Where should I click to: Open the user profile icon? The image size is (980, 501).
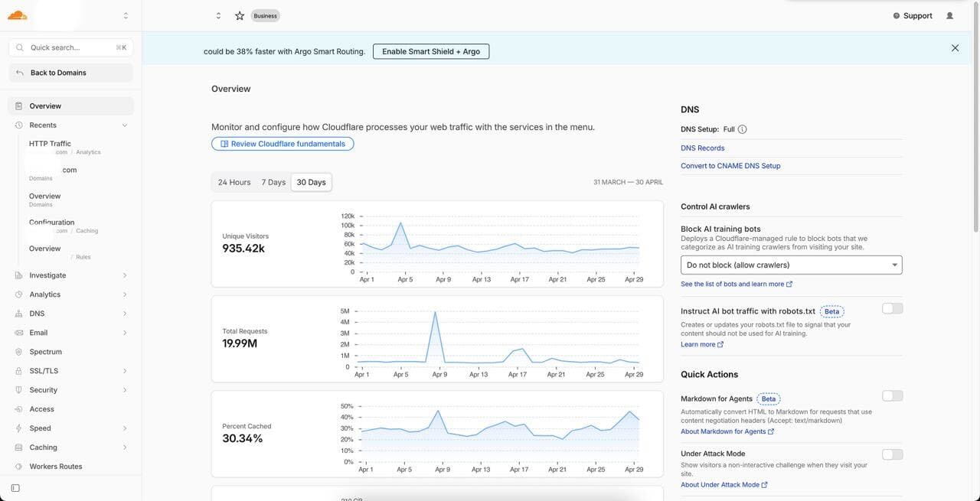[950, 15]
